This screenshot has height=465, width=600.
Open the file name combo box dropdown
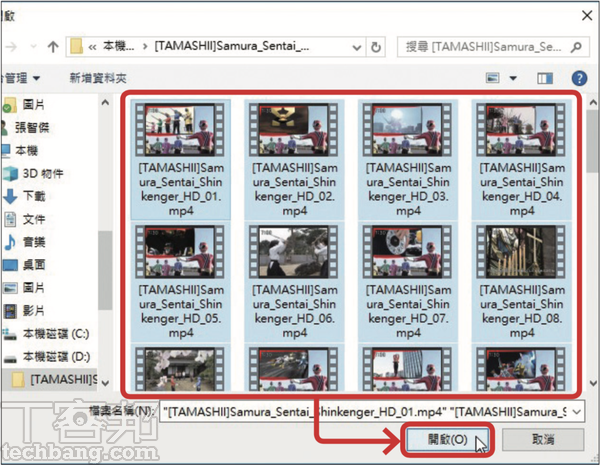577,412
